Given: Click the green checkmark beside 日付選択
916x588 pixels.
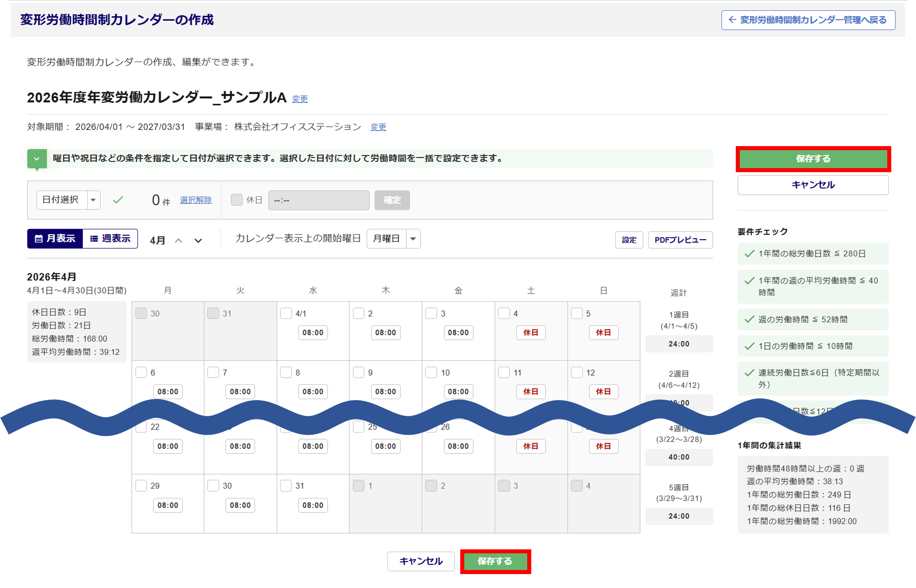Looking at the screenshot, I should coord(118,200).
